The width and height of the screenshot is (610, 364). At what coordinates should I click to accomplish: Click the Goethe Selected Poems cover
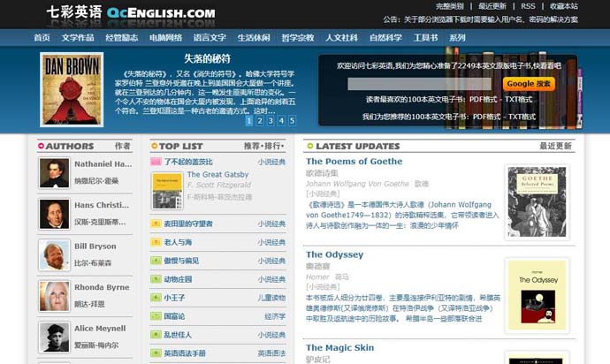coord(537,201)
